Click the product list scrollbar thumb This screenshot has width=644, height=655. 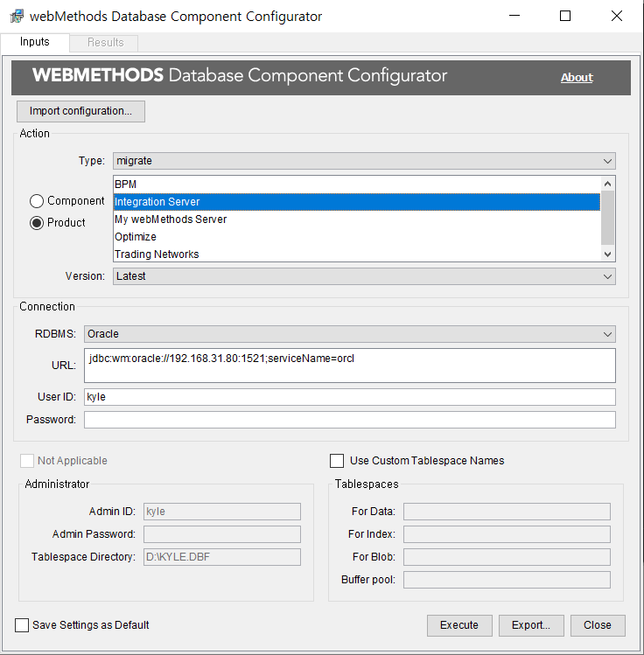607,218
